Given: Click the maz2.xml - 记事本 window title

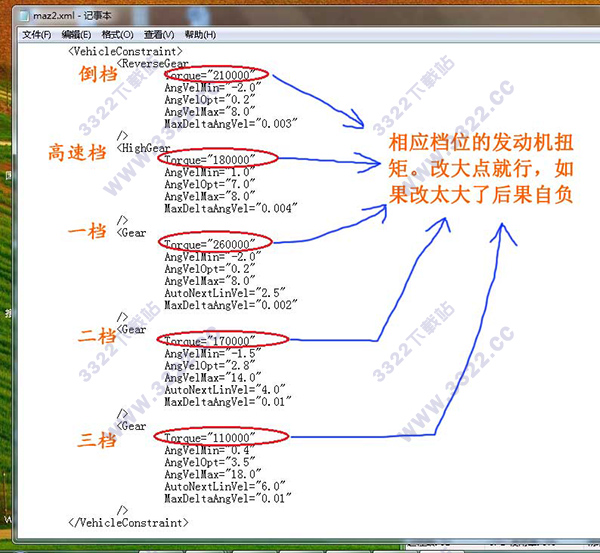Looking at the screenshot, I should pos(72,16).
